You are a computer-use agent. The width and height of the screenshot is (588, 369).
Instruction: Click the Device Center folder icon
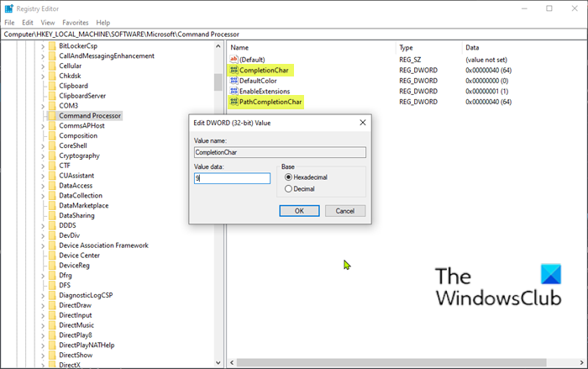click(52, 256)
